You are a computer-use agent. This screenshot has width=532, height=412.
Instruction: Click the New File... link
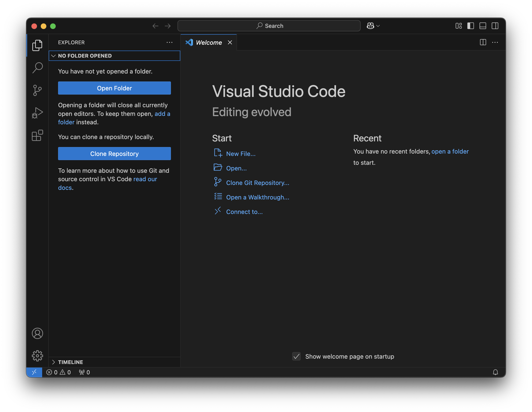(241, 154)
